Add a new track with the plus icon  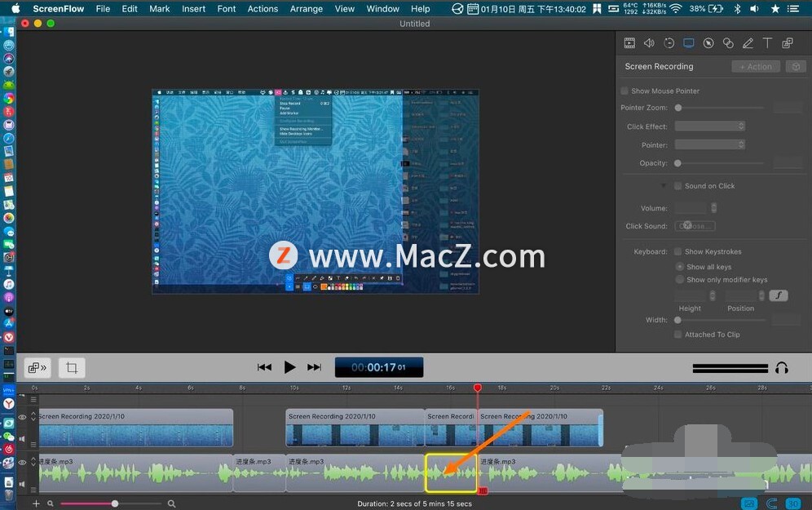tap(36, 503)
